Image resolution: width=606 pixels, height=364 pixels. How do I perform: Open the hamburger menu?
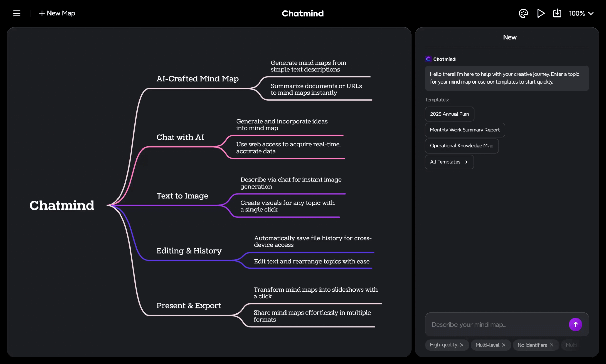(x=16, y=13)
